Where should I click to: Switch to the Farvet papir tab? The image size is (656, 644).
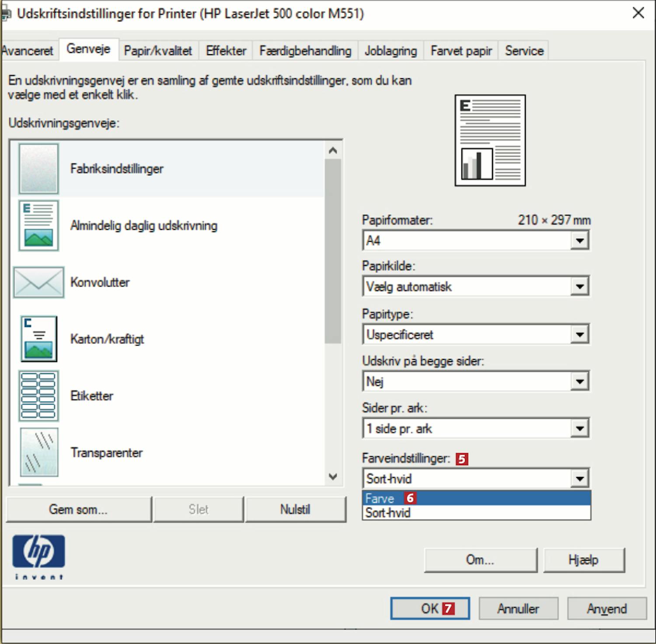(461, 51)
